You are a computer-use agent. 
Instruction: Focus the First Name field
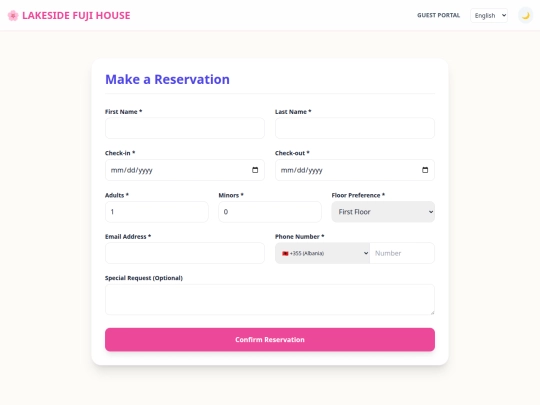click(x=185, y=128)
